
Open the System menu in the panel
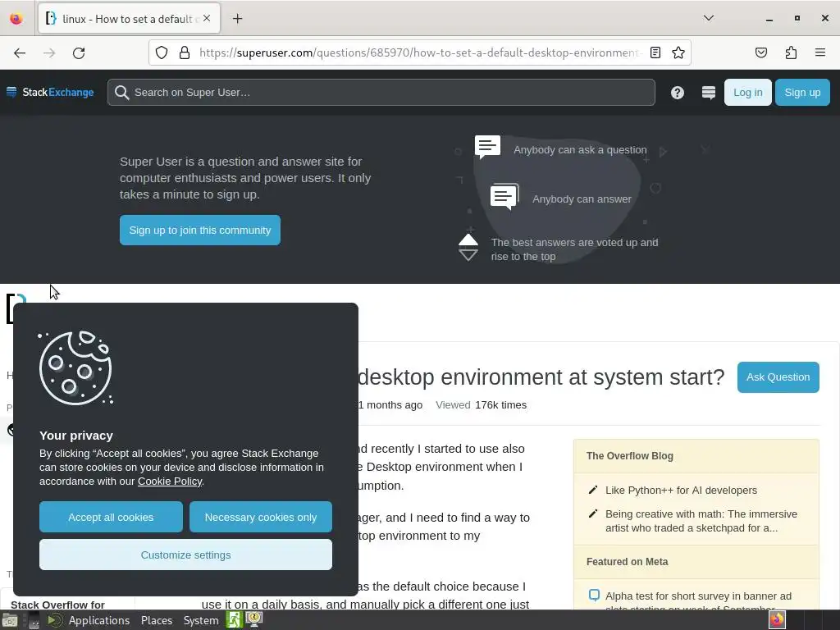coord(201,620)
